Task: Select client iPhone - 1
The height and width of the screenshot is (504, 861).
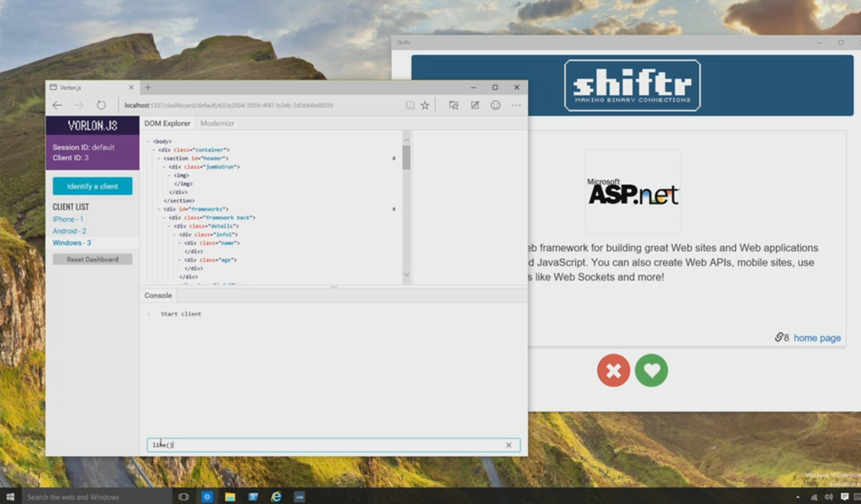Action: coord(68,219)
